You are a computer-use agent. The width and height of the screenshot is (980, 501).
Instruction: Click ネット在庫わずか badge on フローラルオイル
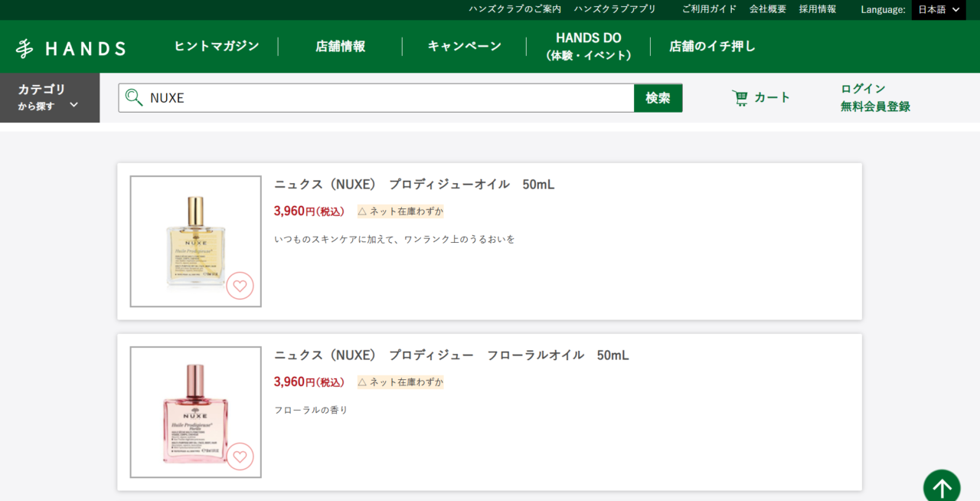(x=400, y=381)
